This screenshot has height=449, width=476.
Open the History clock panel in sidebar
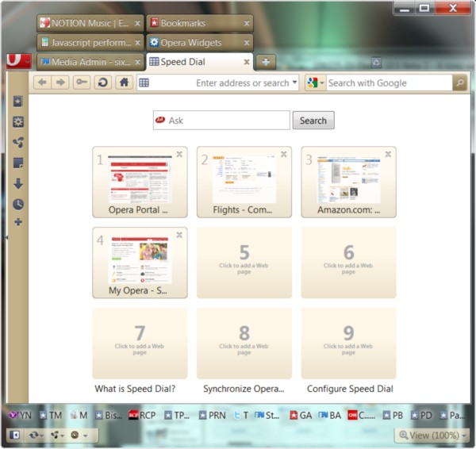point(18,205)
